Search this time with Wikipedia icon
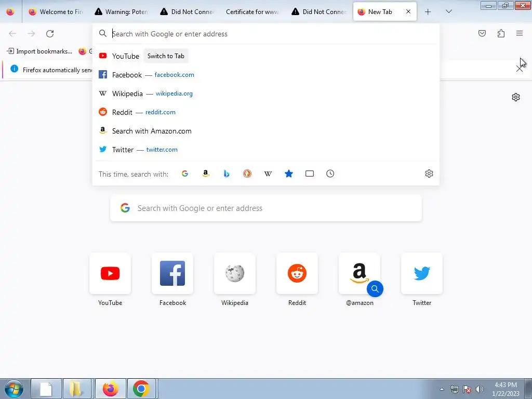 pos(268,174)
